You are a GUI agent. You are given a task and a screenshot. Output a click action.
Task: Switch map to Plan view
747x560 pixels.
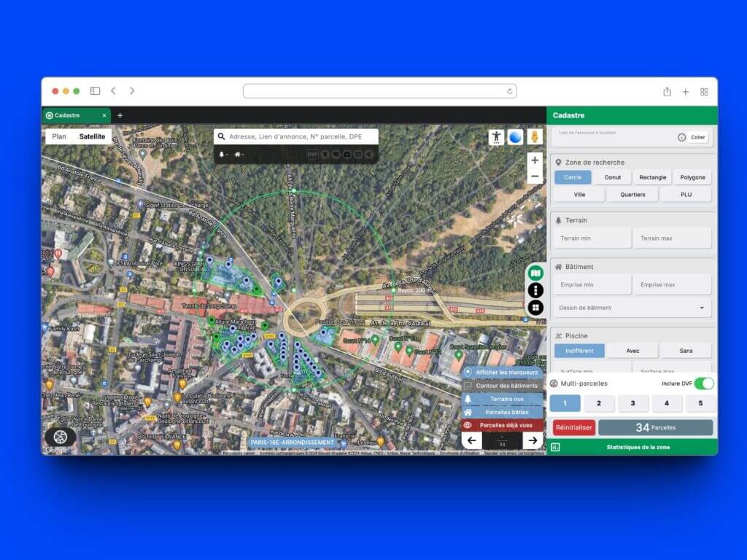[59, 136]
